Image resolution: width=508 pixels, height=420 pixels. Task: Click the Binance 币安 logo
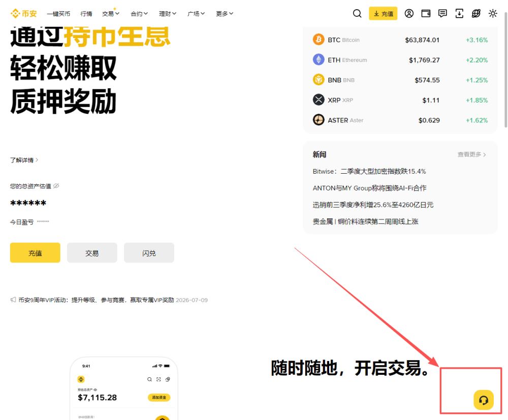coord(23,14)
